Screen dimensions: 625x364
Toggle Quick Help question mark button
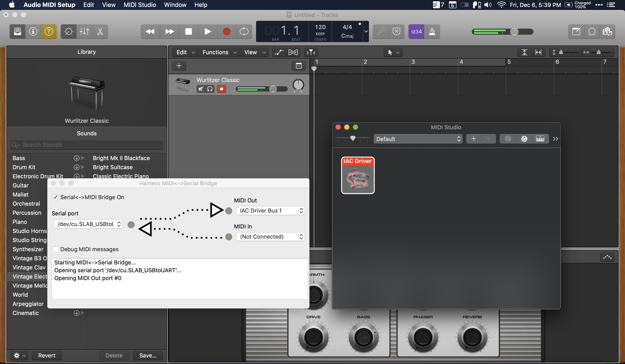[x=49, y=31]
